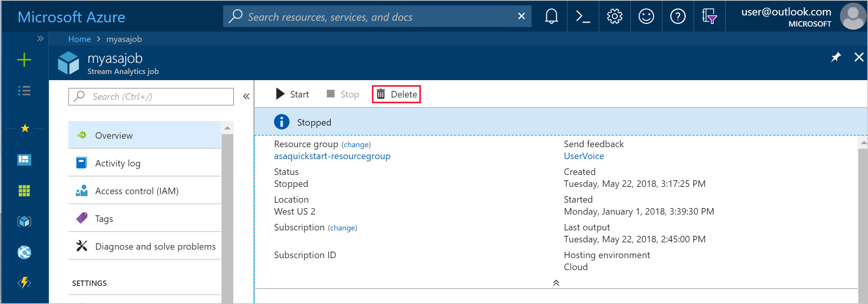Open the Activity log menu item
Screen dimensions: 868x304
tap(118, 163)
